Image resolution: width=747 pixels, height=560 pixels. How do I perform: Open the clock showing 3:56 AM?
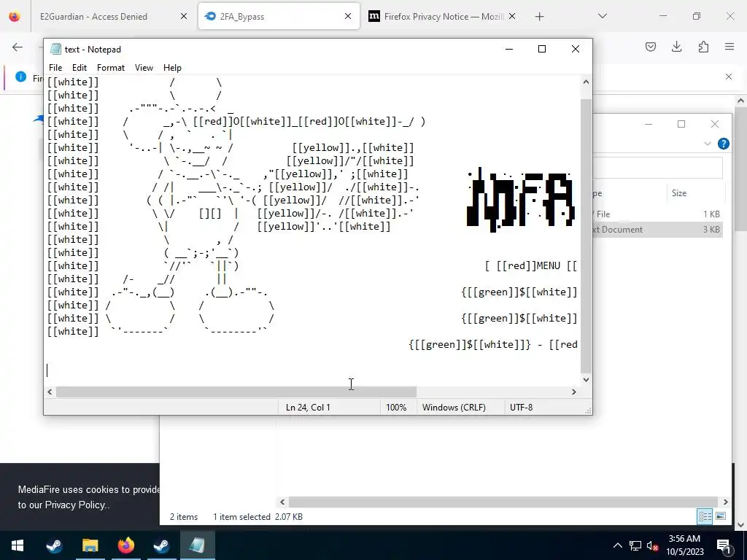click(684, 545)
